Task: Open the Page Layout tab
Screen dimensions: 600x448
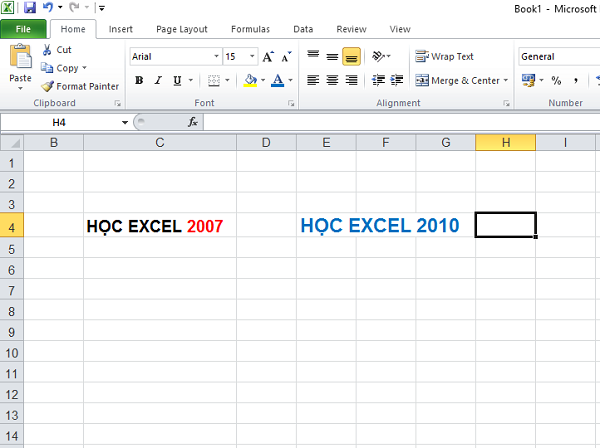Action: tap(182, 29)
